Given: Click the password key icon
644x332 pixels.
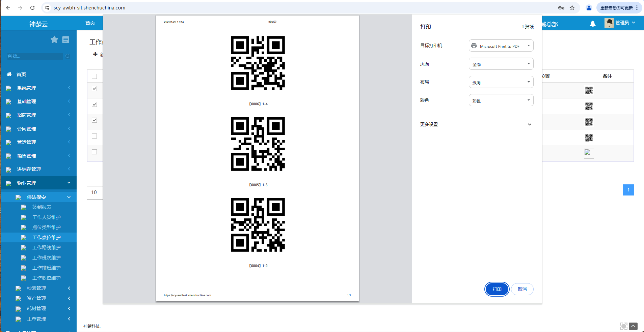Looking at the screenshot, I should (561, 8).
